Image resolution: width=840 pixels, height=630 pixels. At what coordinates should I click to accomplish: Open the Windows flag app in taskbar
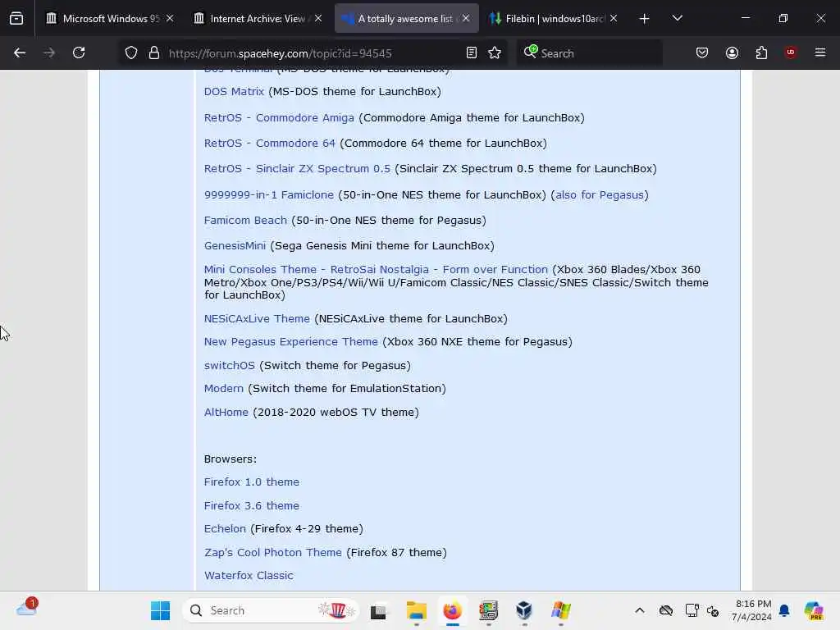point(560,610)
